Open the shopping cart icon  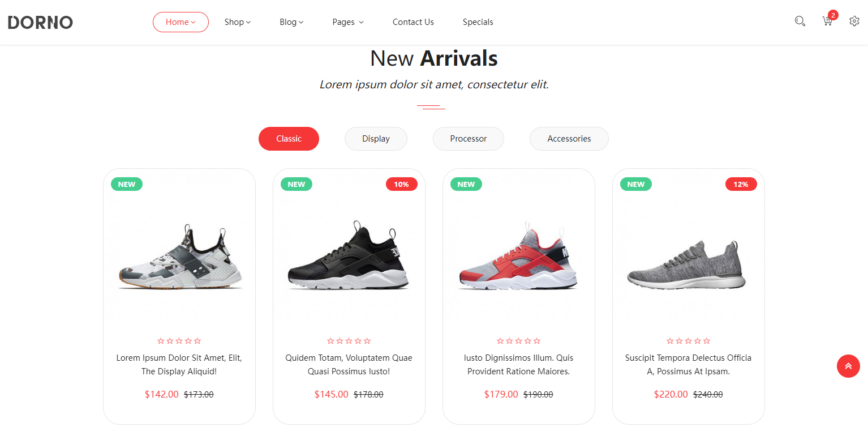827,22
